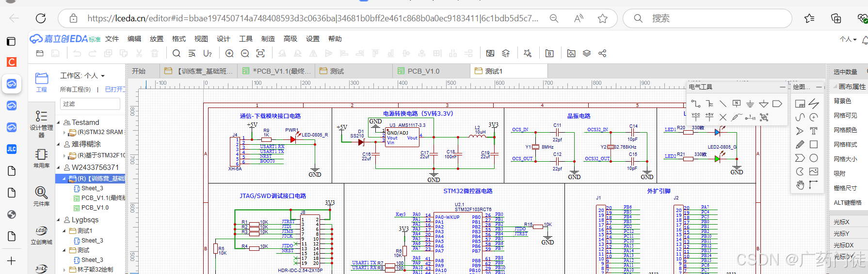The width and height of the screenshot is (868, 274).
Task: Place a +5V power symbol
Action: [709, 117]
